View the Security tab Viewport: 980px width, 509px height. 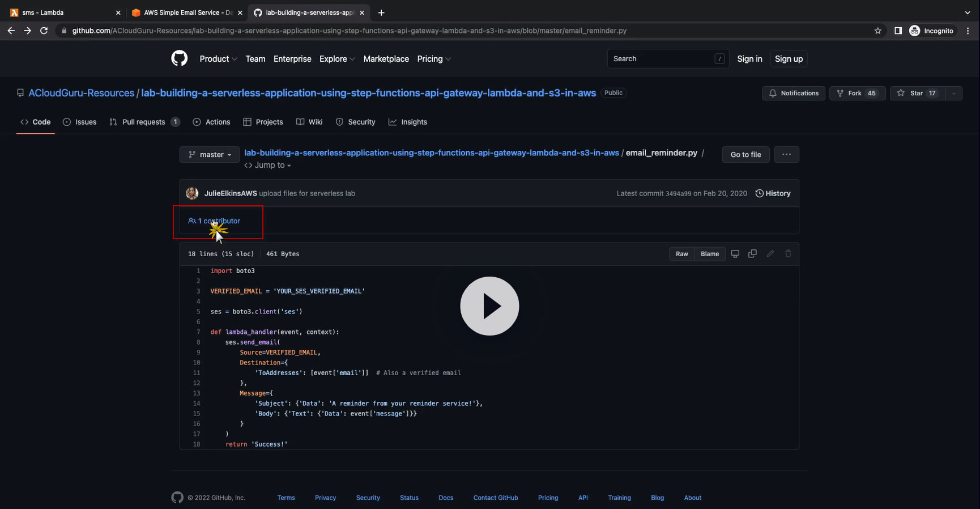click(x=355, y=122)
